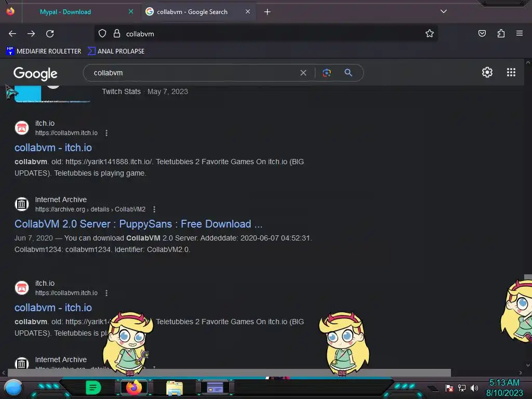Open more options for lower itch.io result

[x=107, y=293]
